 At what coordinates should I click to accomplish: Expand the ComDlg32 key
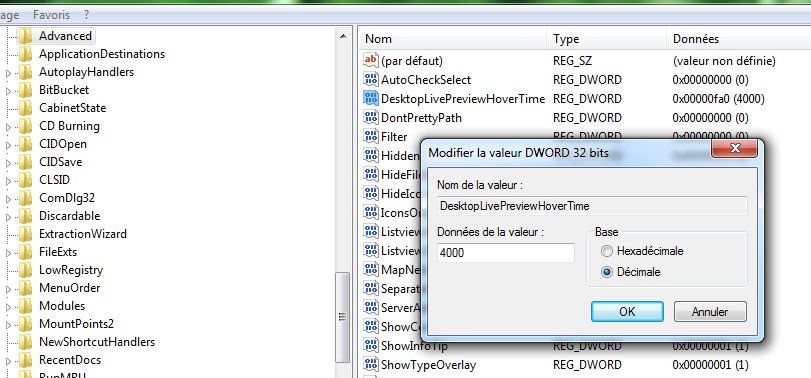point(8,199)
